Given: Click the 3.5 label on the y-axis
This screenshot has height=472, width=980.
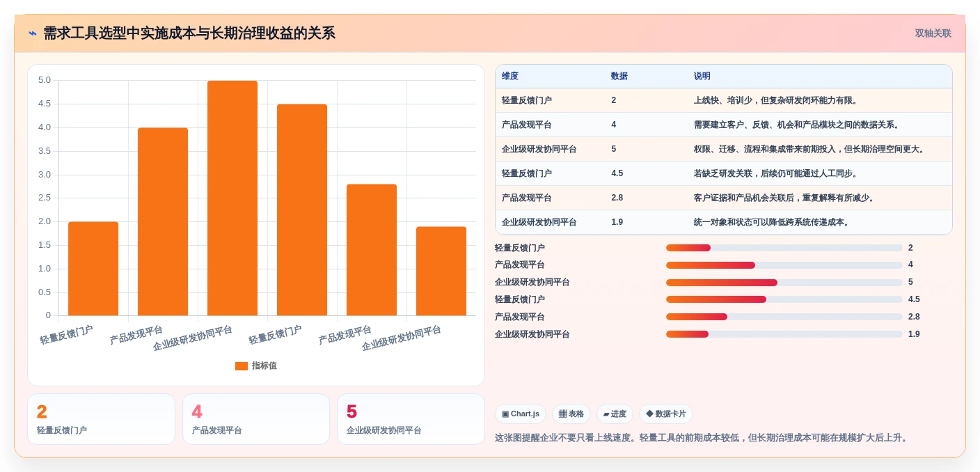Looking at the screenshot, I should click(45, 151).
